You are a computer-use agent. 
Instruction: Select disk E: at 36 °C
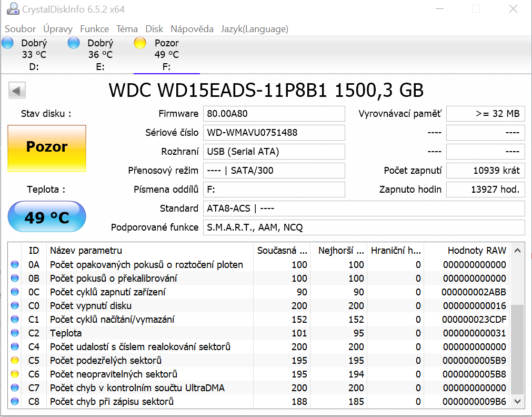point(100,55)
